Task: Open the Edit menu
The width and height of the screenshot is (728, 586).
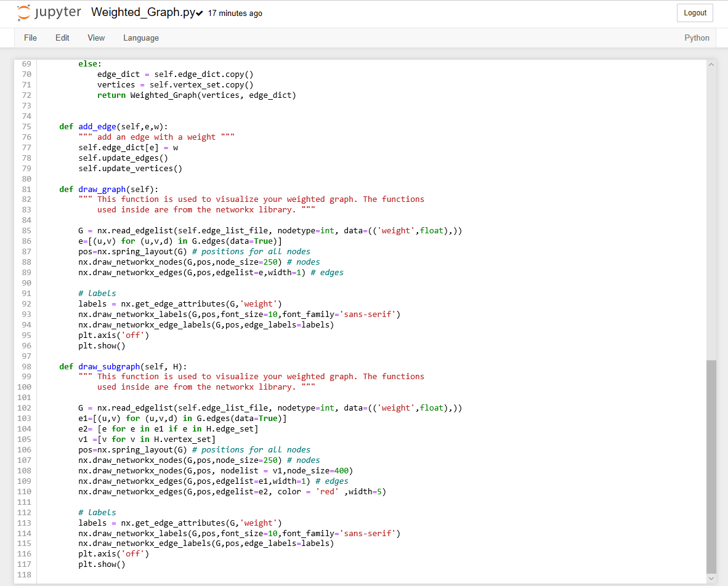Action: click(x=62, y=38)
